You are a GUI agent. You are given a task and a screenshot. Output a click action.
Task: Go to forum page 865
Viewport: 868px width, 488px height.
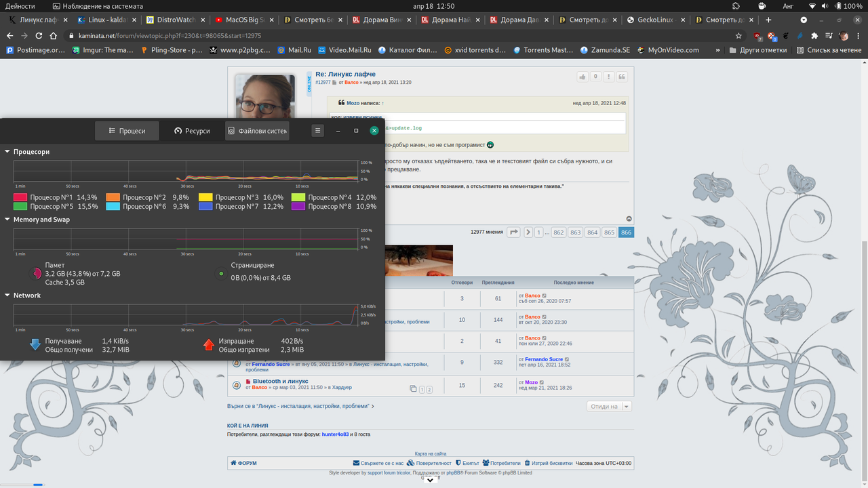tap(609, 232)
